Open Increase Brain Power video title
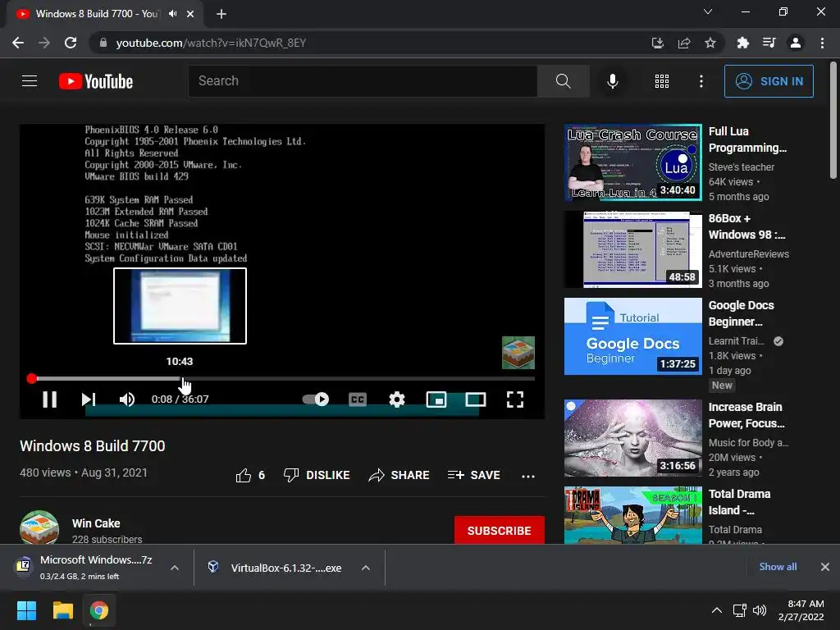The width and height of the screenshot is (840, 630). [x=746, y=415]
